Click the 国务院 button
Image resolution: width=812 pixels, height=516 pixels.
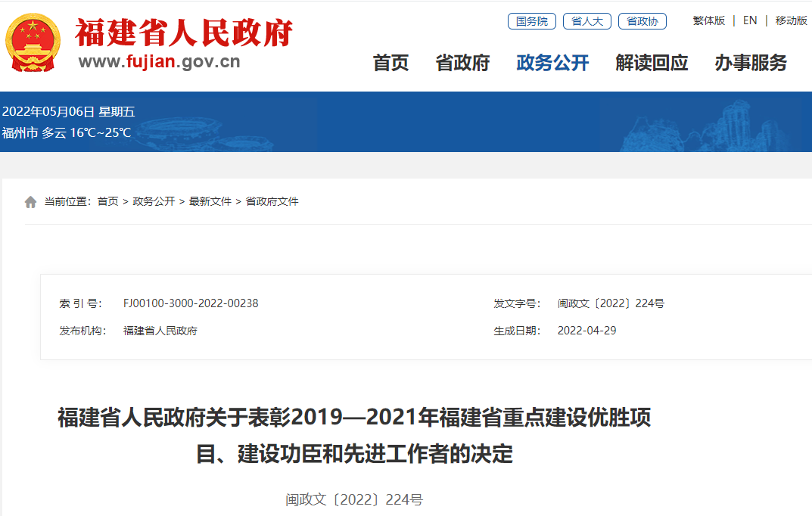[531, 21]
